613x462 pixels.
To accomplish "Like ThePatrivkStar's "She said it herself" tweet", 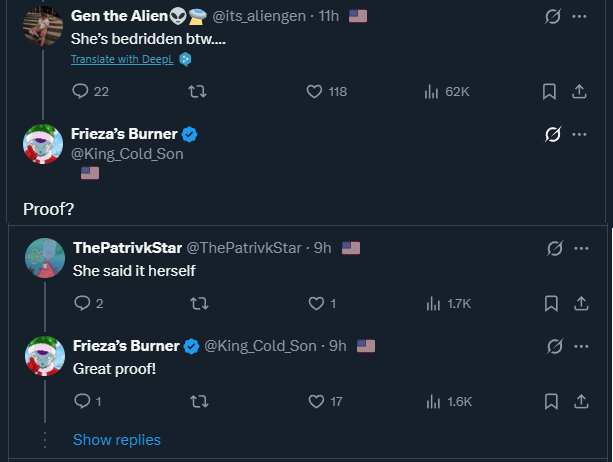I will pos(316,303).
